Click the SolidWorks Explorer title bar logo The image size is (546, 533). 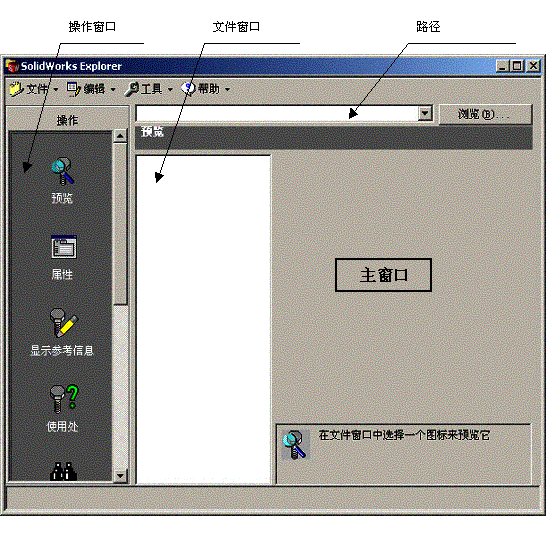tap(13, 66)
